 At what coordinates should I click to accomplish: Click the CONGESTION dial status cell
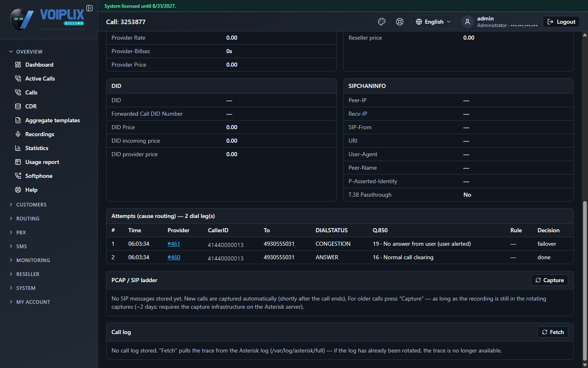pos(333,244)
